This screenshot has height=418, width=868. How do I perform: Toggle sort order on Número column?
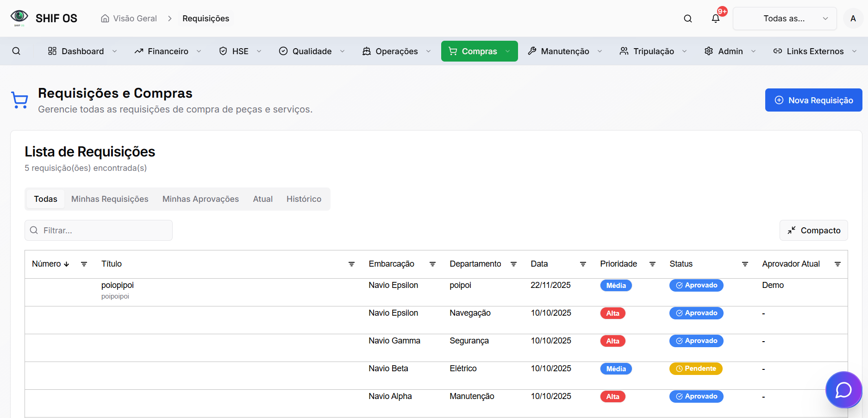point(50,264)
